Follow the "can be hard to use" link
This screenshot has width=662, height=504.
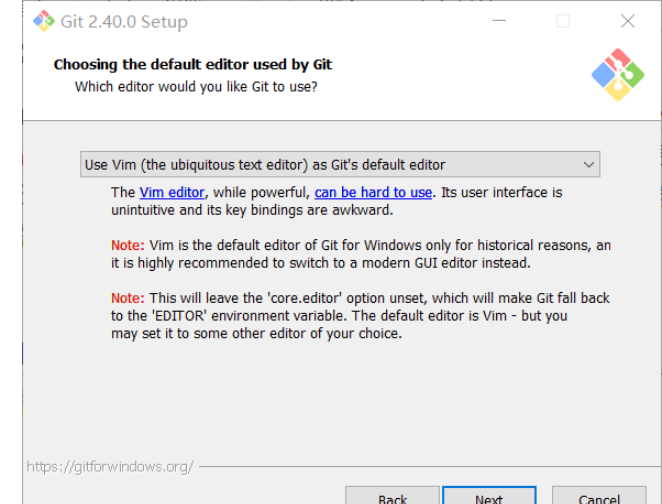pyautogui.click(x=373, y=192)
